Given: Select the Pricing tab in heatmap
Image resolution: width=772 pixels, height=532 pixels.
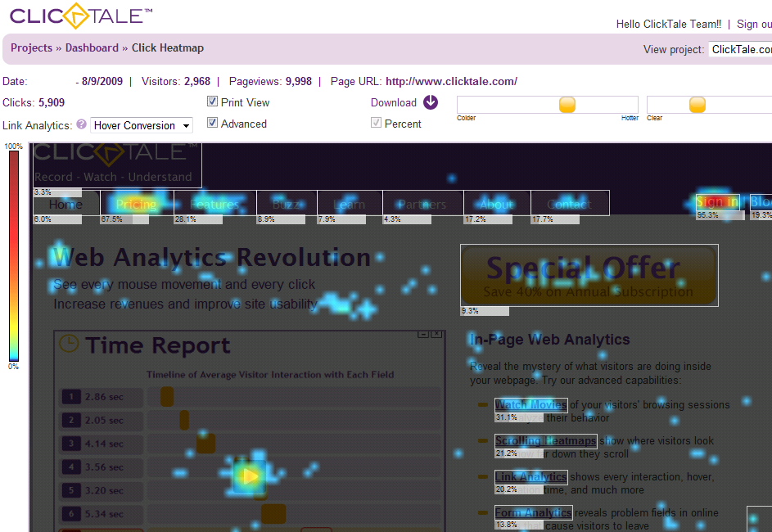Looking at the screenshot, I should [137, 203].
